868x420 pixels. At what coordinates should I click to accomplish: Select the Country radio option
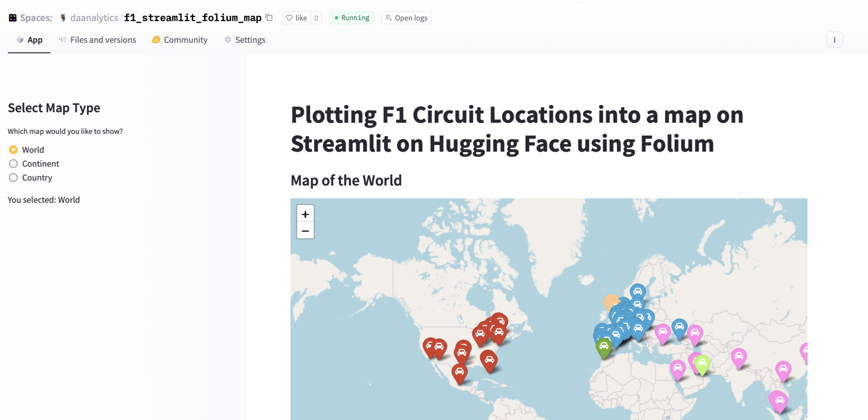13,178
